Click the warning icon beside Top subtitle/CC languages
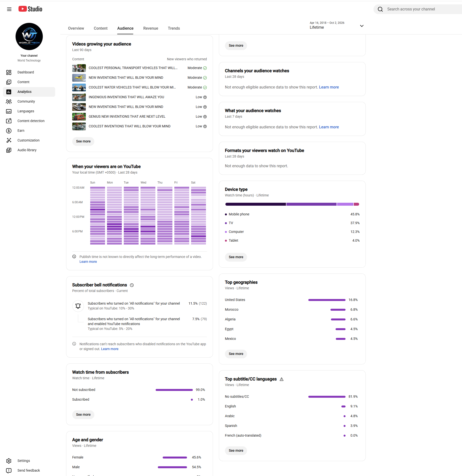Image resolution: width=462 pixels, height=476 pixels. tap(282, 379)
